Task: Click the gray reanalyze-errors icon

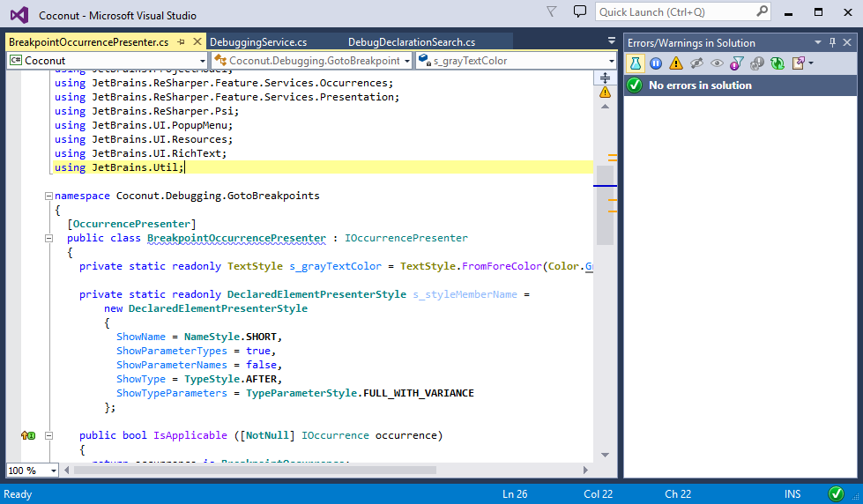Action: tap(756, 63)
